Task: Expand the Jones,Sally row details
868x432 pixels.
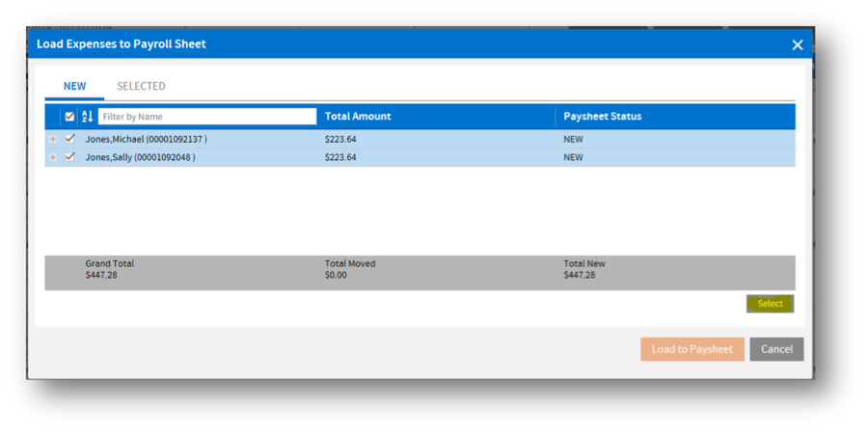Action: (x=53, y=157)
